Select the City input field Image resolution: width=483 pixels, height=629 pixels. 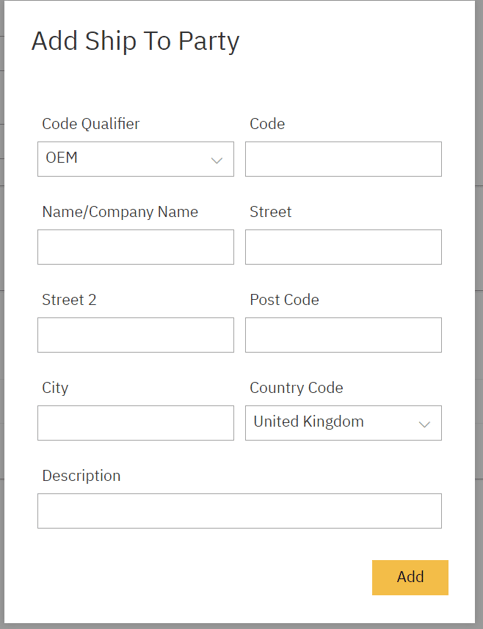coord(136,423)
